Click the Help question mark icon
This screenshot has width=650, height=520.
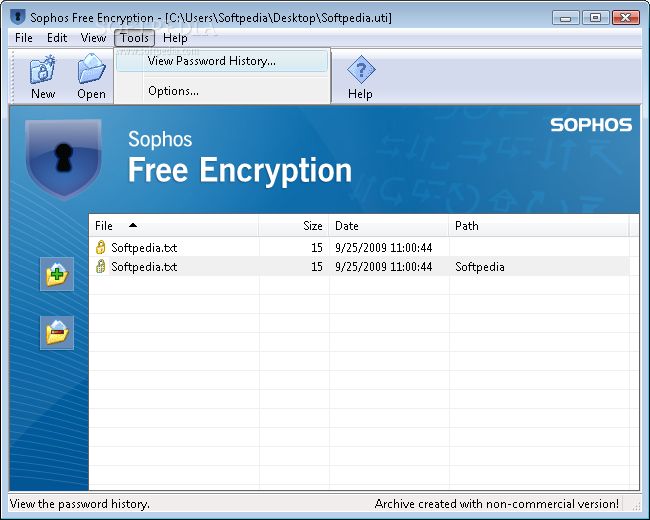[361, 69]
